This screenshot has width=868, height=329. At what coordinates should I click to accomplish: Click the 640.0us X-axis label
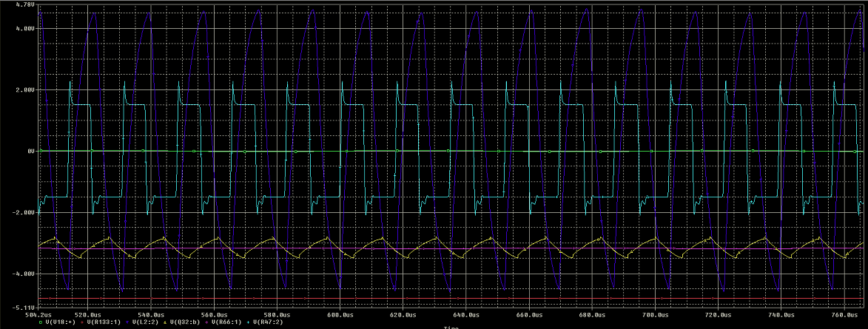click(x=466, y=315)
